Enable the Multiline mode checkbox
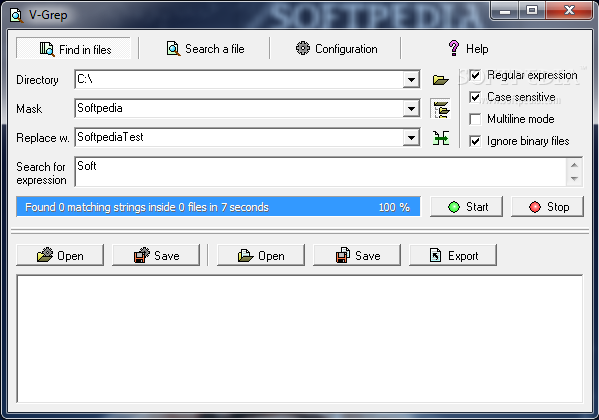Screen dimensions: 599x420 point(475,119)
